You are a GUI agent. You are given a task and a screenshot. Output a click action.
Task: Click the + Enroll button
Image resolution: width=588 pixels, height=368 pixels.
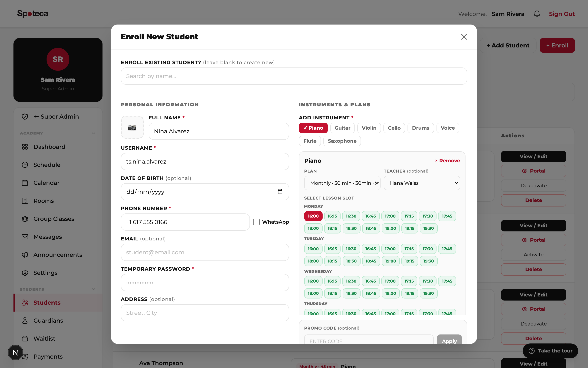(557, 45)
